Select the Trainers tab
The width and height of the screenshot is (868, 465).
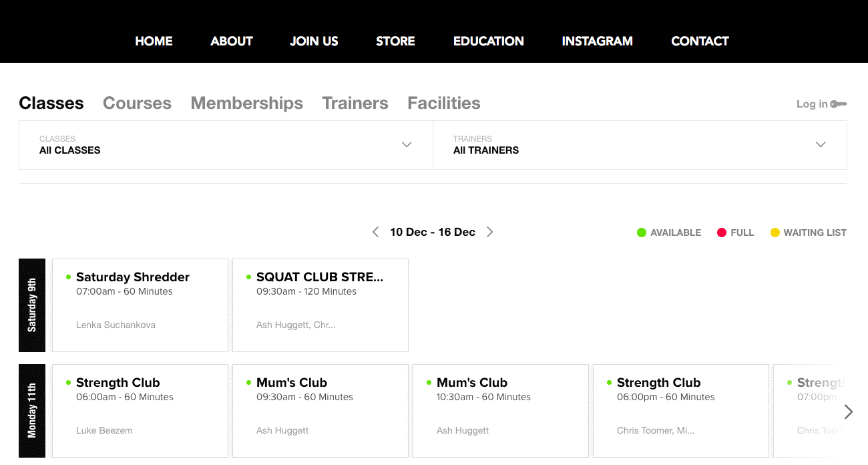coord(355,103)
